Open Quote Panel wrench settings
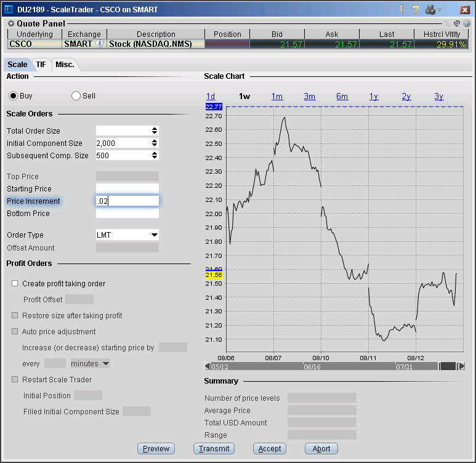This screenshot has height=463, width=476. tap(458, 23)
